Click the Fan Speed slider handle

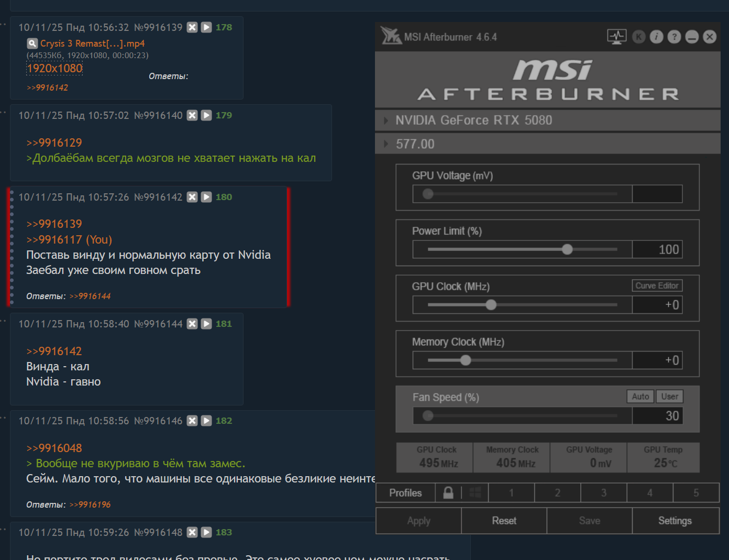click(428, 416)
